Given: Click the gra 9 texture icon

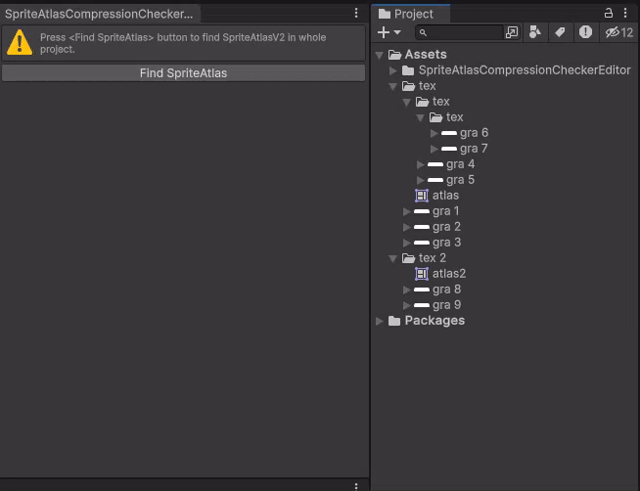Looking at the screenshot, I should tap(421, 305).
